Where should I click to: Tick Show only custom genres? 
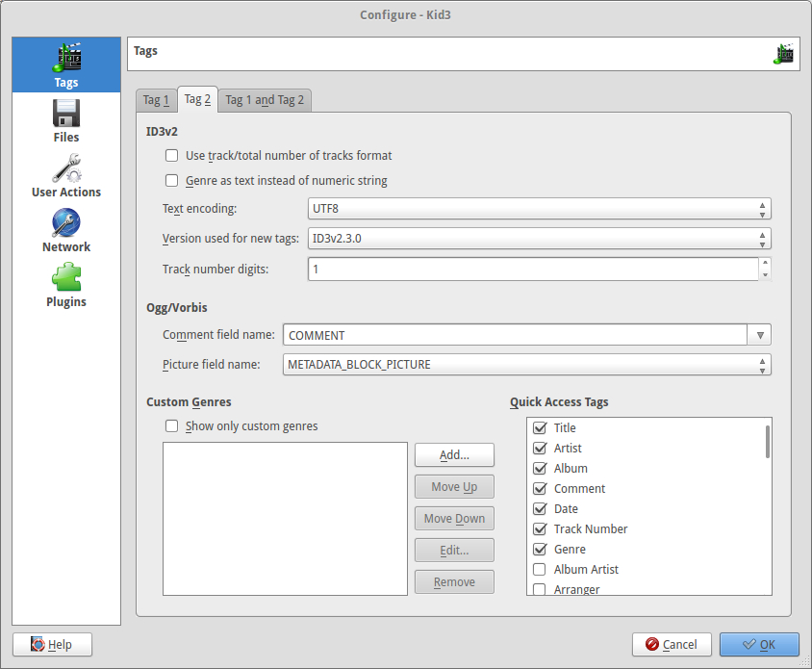[x=171, y=426]
